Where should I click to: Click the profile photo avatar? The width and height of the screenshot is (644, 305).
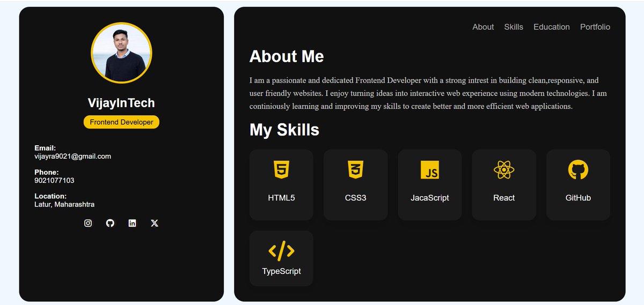(x=121, y=53)
